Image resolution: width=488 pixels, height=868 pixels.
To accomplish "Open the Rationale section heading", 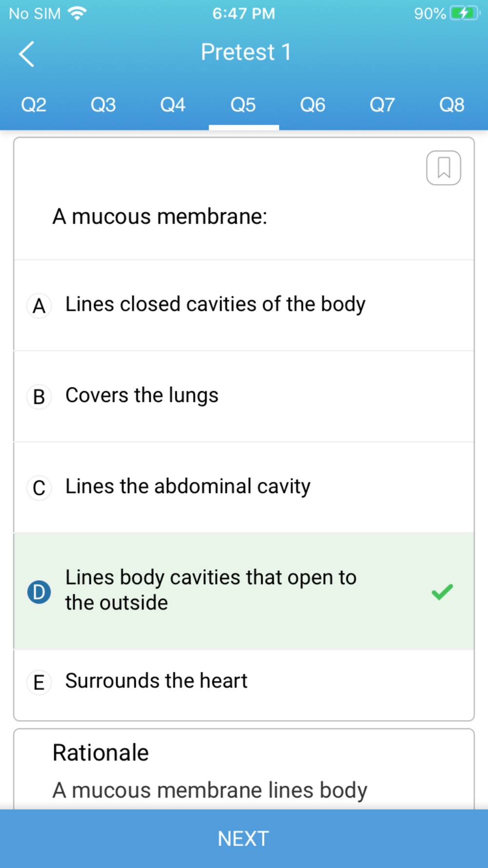I will (x=101, y=752).
